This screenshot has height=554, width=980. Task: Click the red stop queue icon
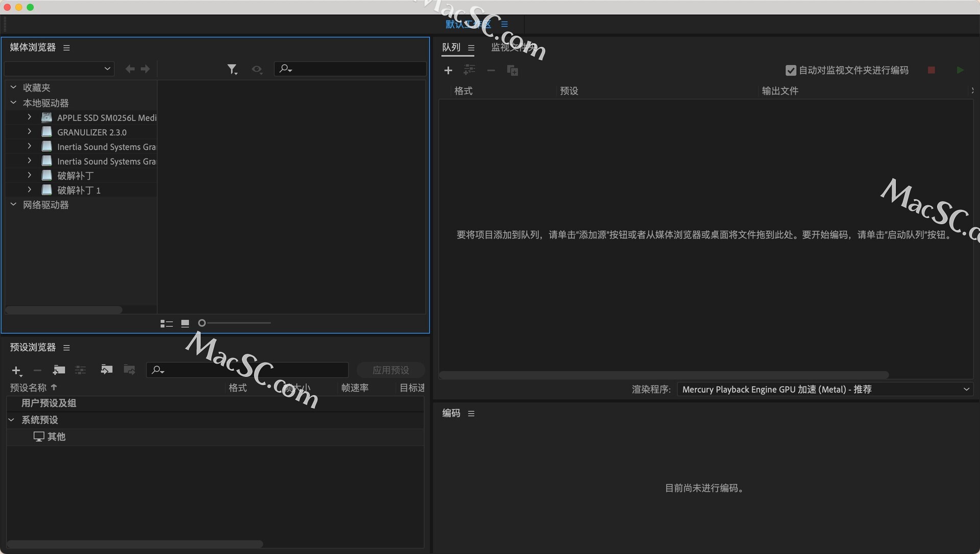[x=932, y=70]
